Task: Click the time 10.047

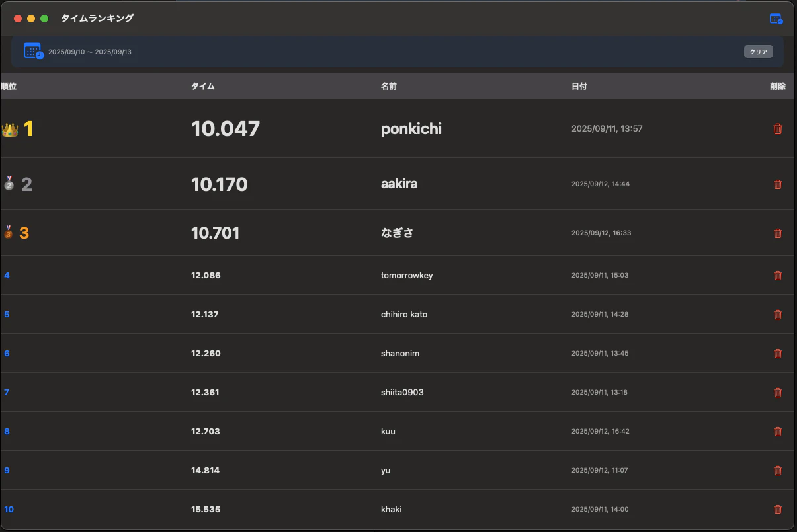Action: 226,129
